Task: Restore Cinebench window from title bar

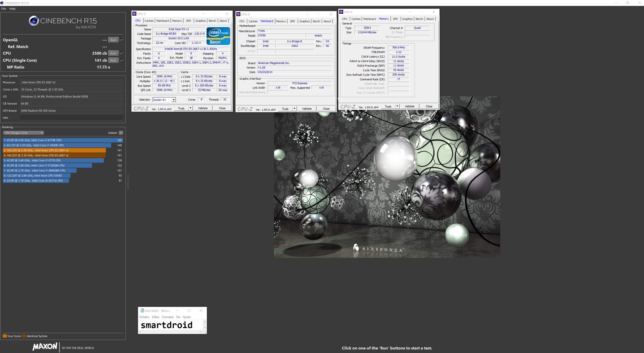Action: coord(628,3)
